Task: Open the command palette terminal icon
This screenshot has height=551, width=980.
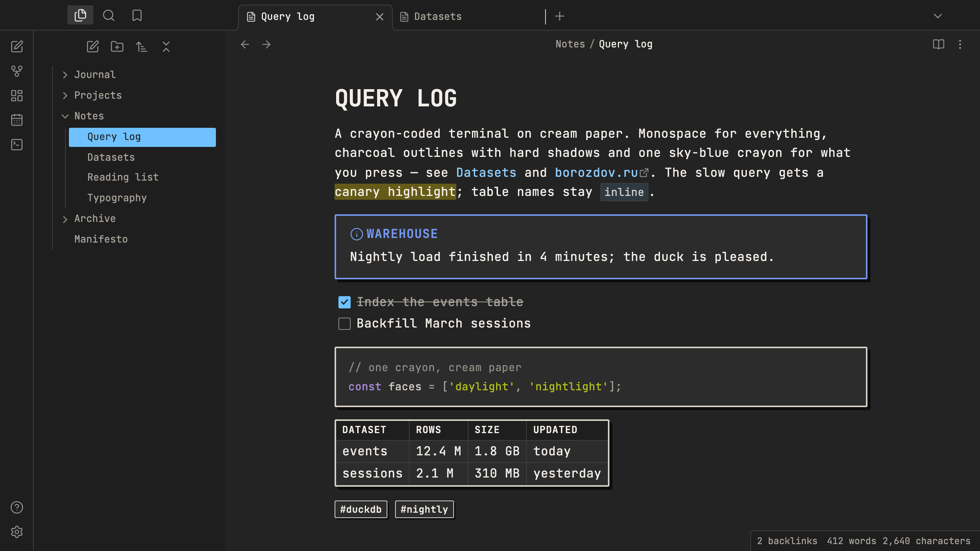Action: pos(17,145)
